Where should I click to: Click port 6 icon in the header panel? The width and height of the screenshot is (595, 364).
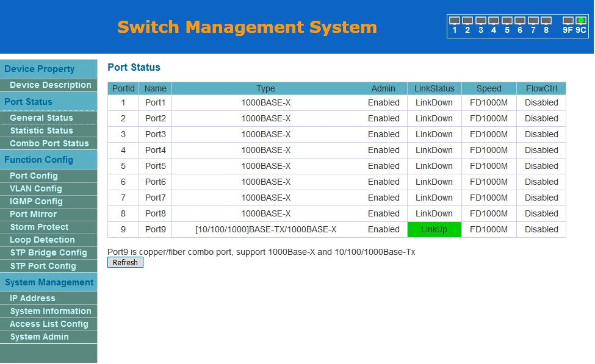pos(519,21)
